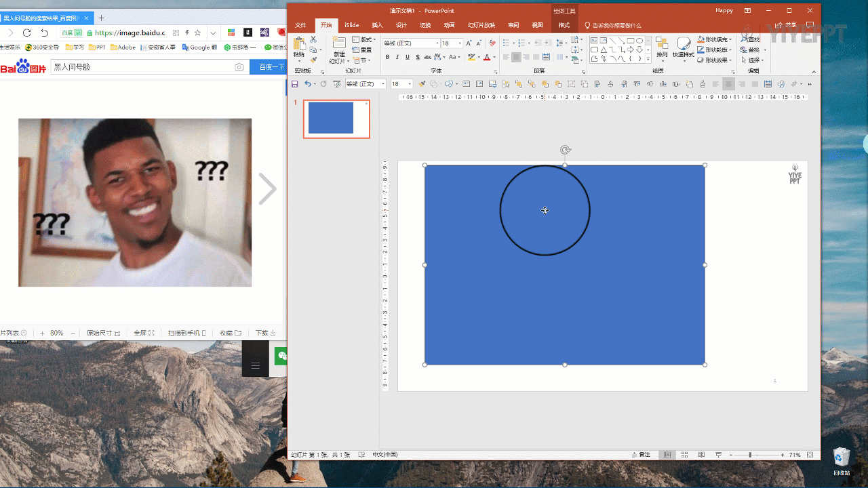Viewport: 868px width, 488px height.
Task: Click the Baidu camera image-search icon
Action: pyautogui.click(x=239, y=67)
